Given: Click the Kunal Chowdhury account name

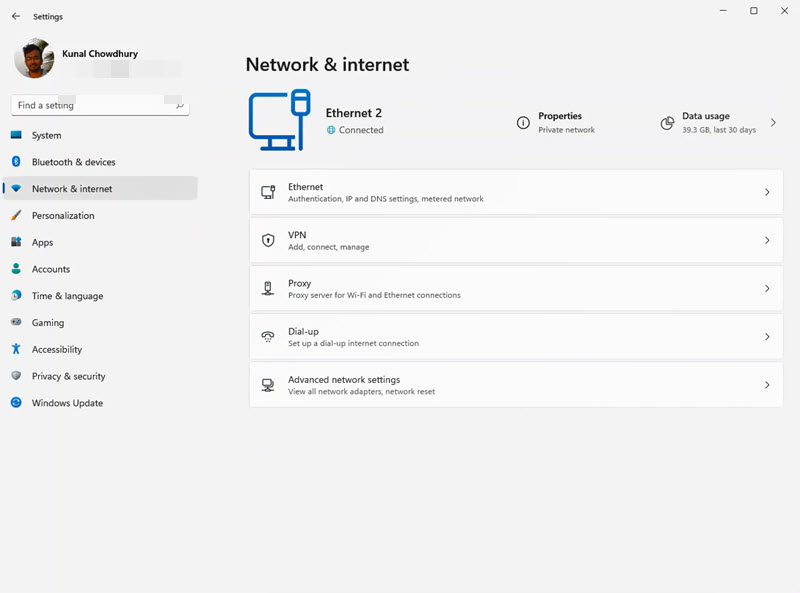Looking at the screenshot, I should click(100, 54).
